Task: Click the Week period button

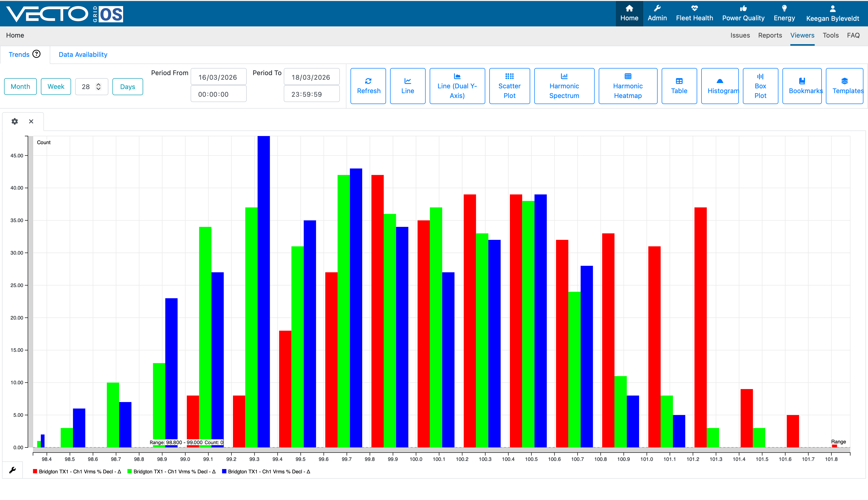Action: click(x=56, y=87)
